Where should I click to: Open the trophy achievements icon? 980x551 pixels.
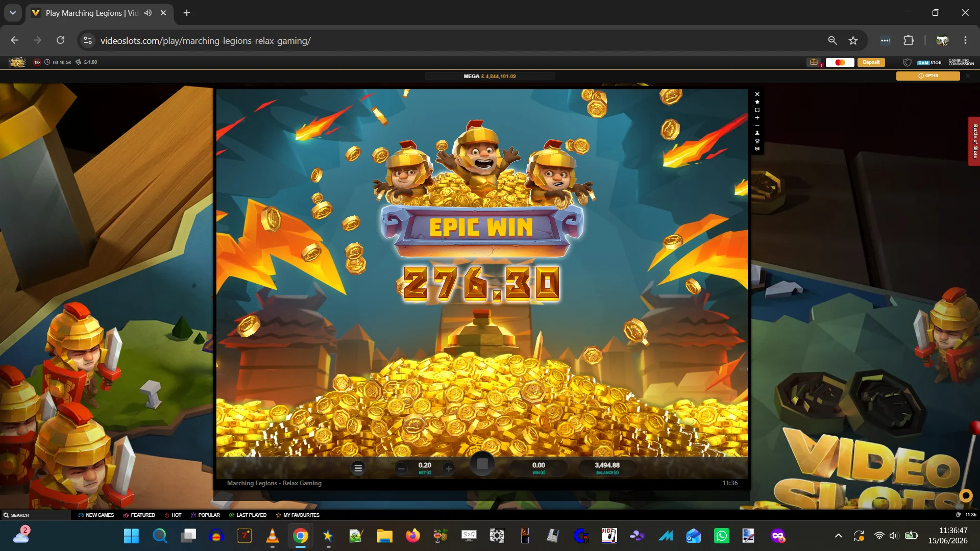(x=757, y=141)
